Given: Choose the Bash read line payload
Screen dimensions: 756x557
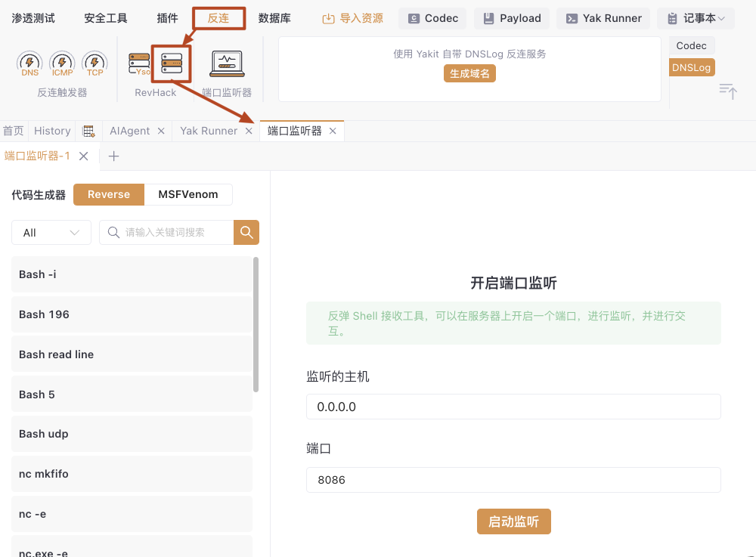Looking at the screenshot, I should point(132,354).
